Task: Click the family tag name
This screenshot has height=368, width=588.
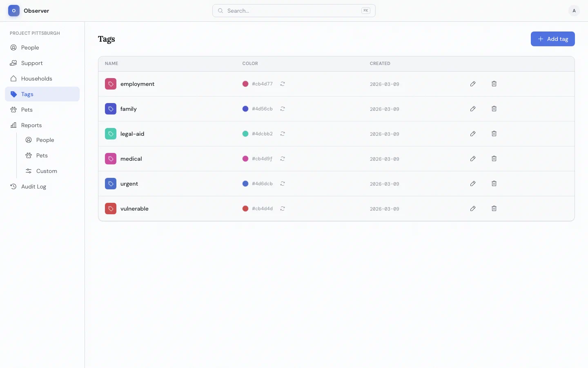Action: tap(129, 109)
